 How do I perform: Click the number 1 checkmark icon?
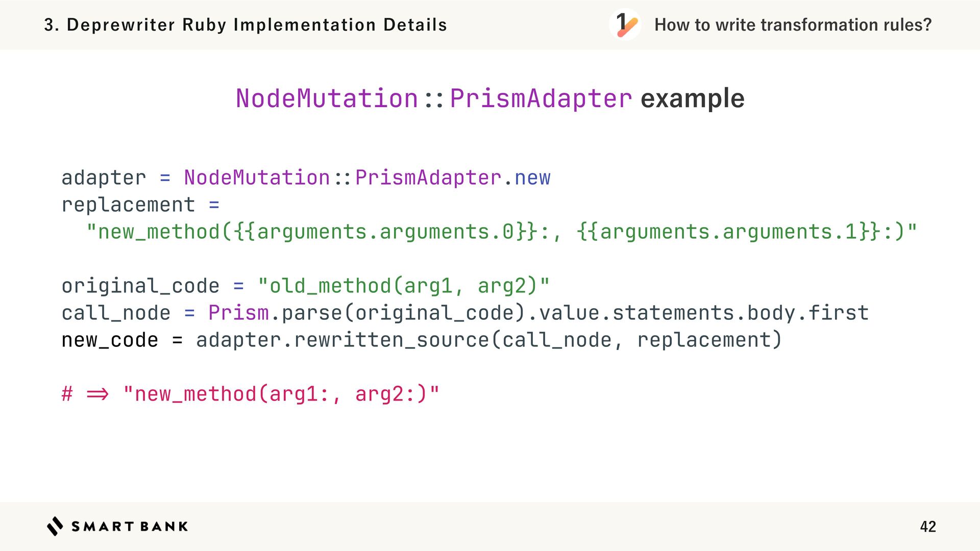click(x=625, y=24)
